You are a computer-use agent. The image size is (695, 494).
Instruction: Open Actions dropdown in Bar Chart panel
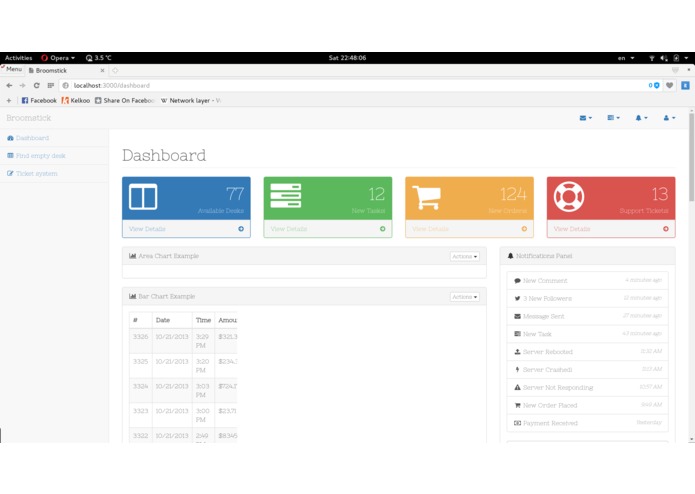tap(465, 297)
